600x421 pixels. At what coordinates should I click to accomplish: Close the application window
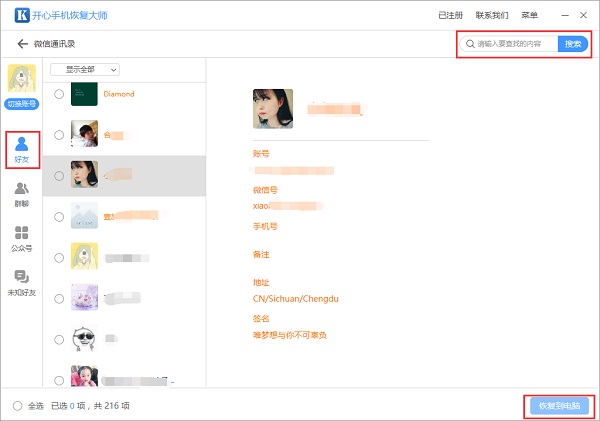click(584, 15)
